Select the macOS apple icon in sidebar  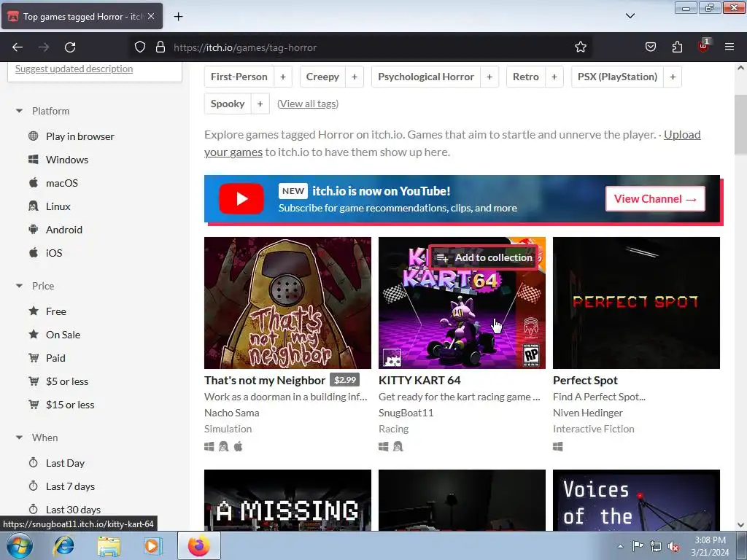[34, 183]
